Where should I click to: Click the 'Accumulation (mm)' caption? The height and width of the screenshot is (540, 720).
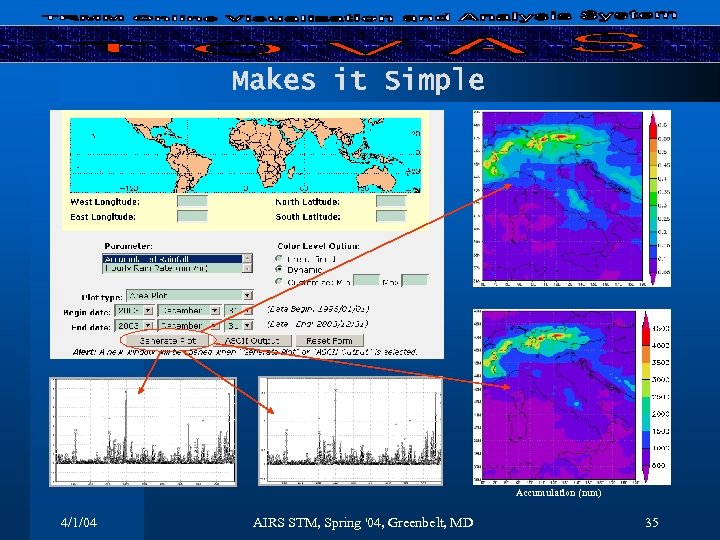[x=558, y=493]
